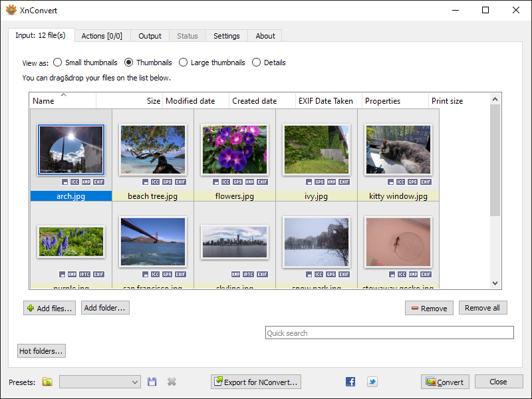
Task: Open the presets folder icon
Action: 47,382
